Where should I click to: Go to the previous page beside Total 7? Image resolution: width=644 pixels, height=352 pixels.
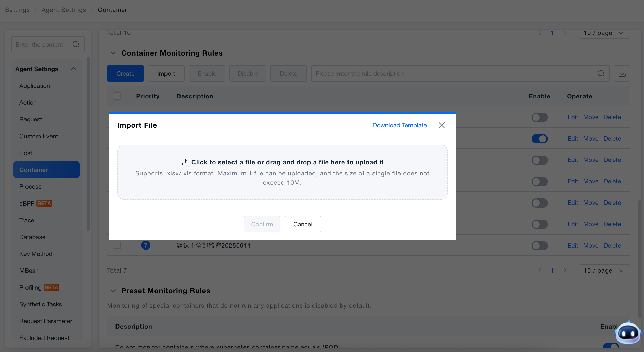point(540,270)
